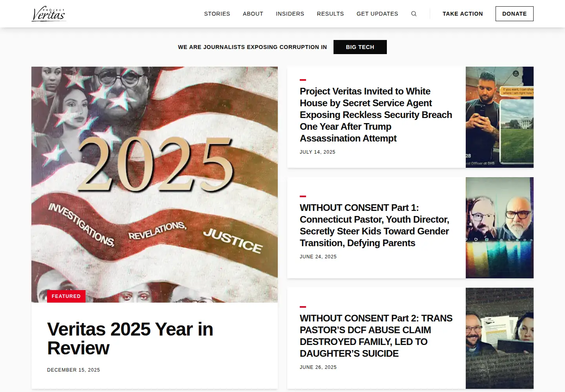Click the Project Veritas logo
This screenshot has height=392, width=565.
(49, 14)
